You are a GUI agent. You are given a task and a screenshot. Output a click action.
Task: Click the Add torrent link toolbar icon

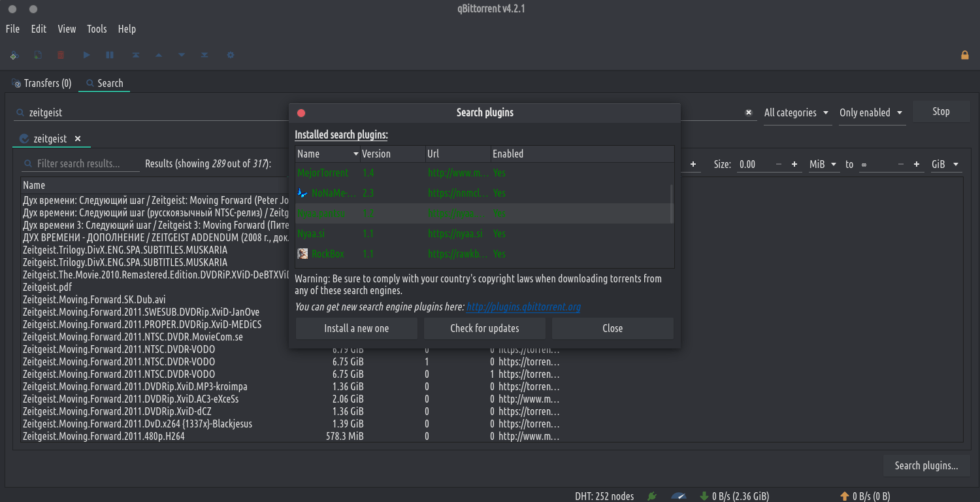click(x=14, y=56)
